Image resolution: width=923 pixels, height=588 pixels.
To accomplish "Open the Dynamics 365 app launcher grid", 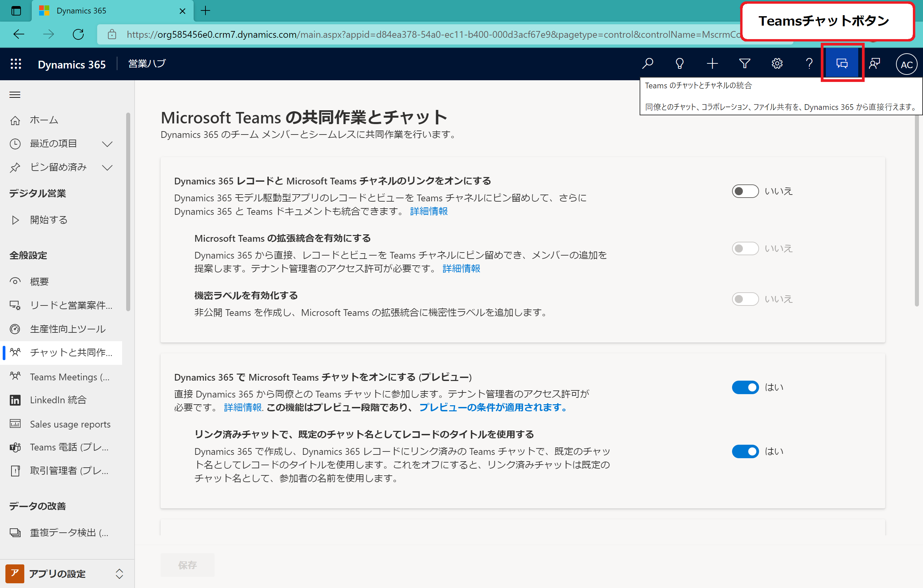I will pos(16,64).
